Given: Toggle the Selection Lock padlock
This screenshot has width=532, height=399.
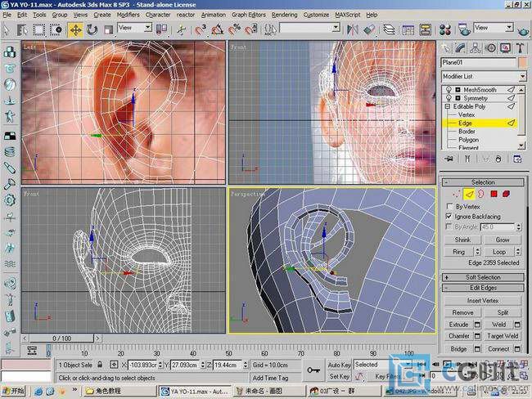Looking at the screenshot, I should click(100, 365).
